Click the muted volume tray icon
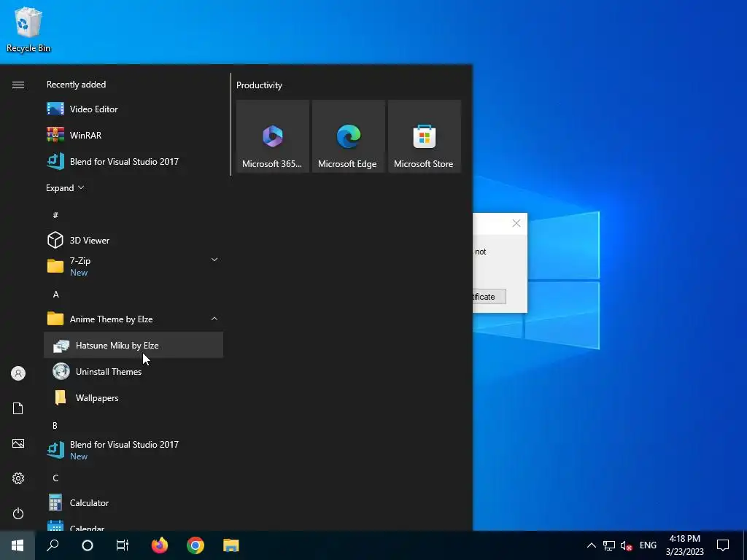Screen dimensions: 747x560 click(627, 545)
